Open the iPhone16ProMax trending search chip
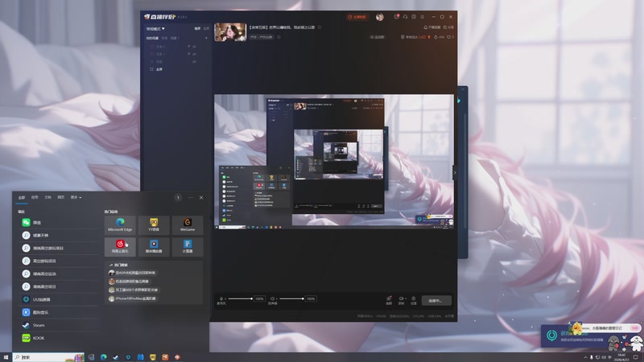The image size is (644, 362). (132, 298)
